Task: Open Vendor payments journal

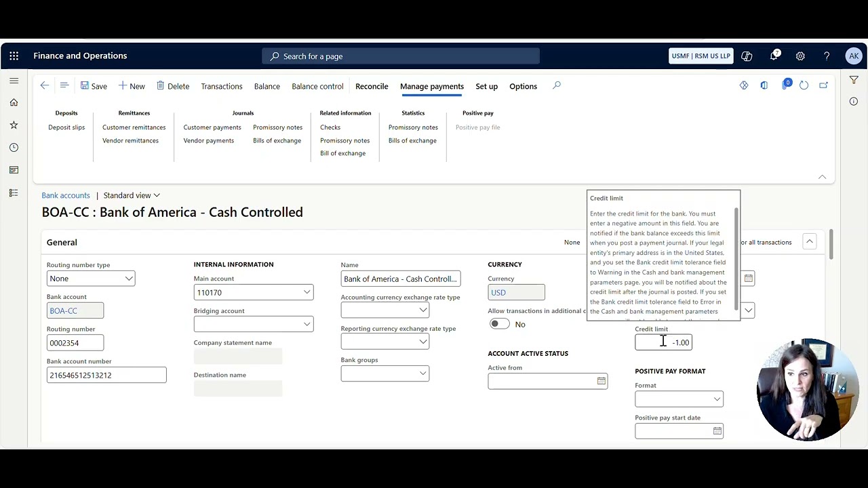Action: click(208, 140)
